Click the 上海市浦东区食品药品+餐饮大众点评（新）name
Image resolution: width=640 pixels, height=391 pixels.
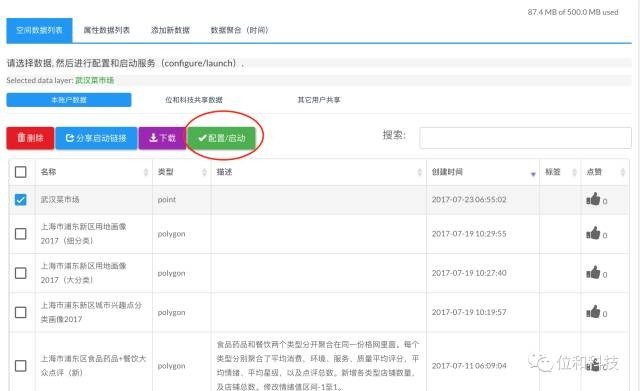pos(93,366)
